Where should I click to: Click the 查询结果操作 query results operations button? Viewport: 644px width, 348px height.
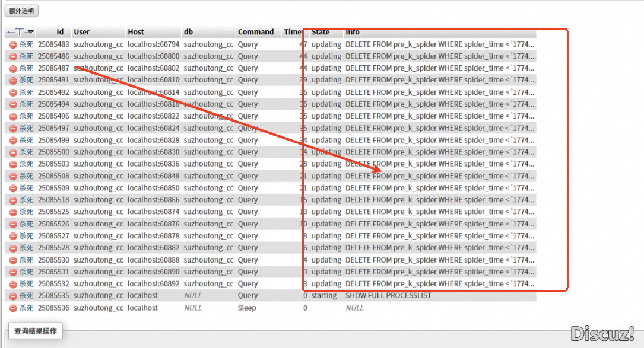tap(36, 331)
